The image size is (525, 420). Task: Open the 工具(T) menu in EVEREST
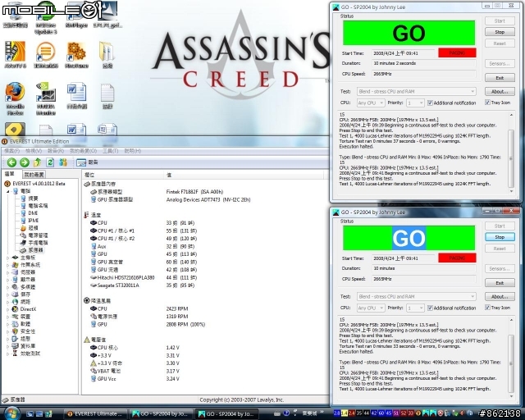[x=111, y=151]
